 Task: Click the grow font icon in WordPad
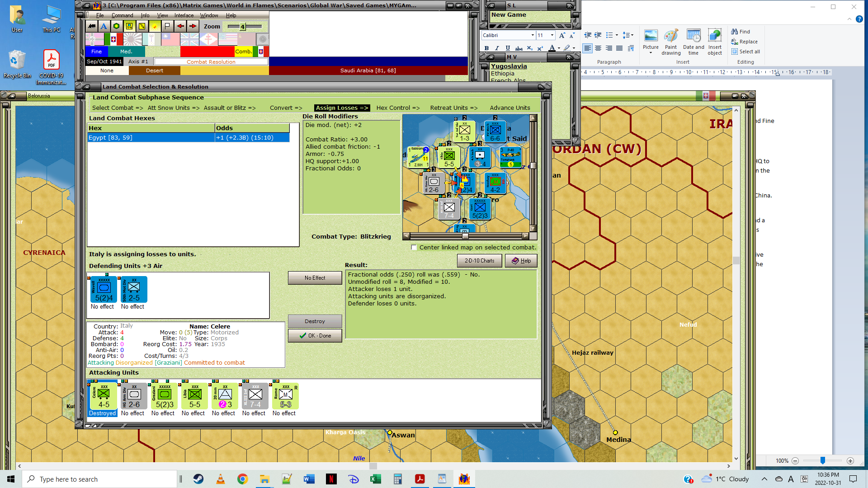tap(562, 35)
